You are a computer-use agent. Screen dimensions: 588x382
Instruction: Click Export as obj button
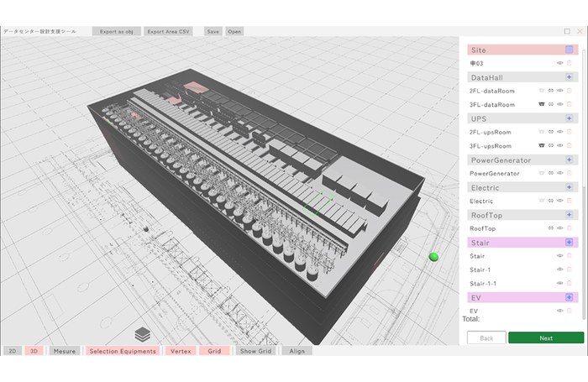(117, 32)
